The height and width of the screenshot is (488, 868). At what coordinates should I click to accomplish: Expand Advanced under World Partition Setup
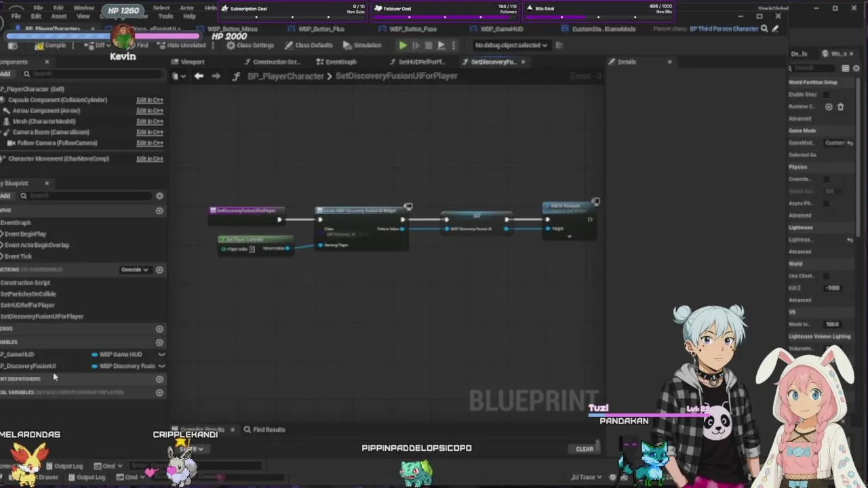coord(800,119)
